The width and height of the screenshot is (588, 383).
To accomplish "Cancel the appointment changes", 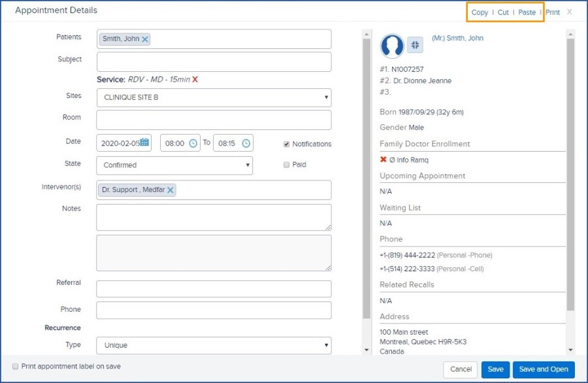I will point(460,369).
